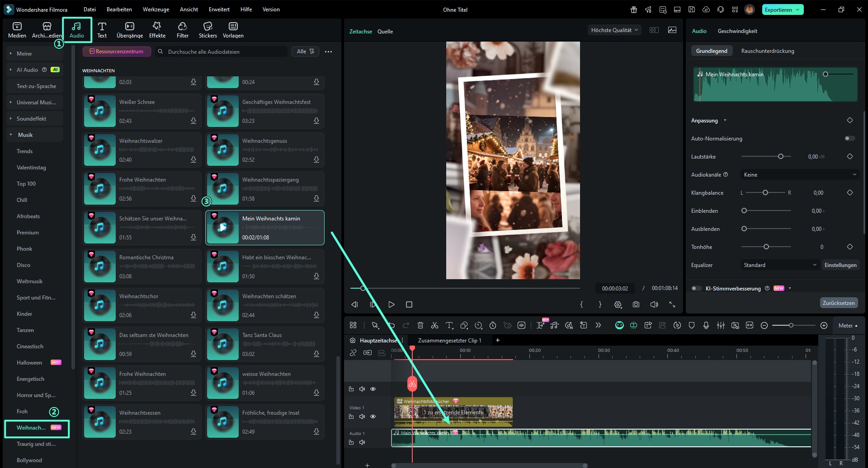
Task: Take a snapshot with the camera icon
Action: point(636,304)
